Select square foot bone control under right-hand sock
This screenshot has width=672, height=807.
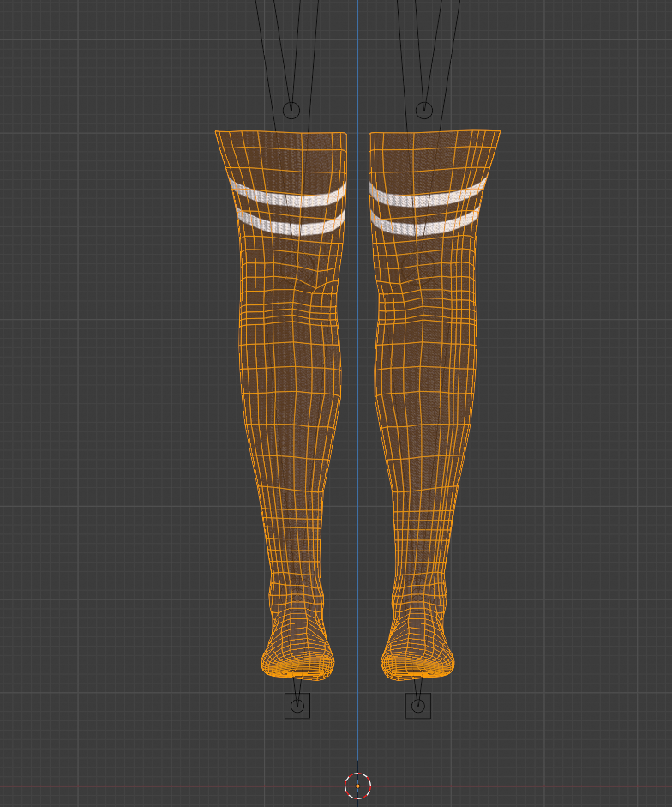[418, 706]
